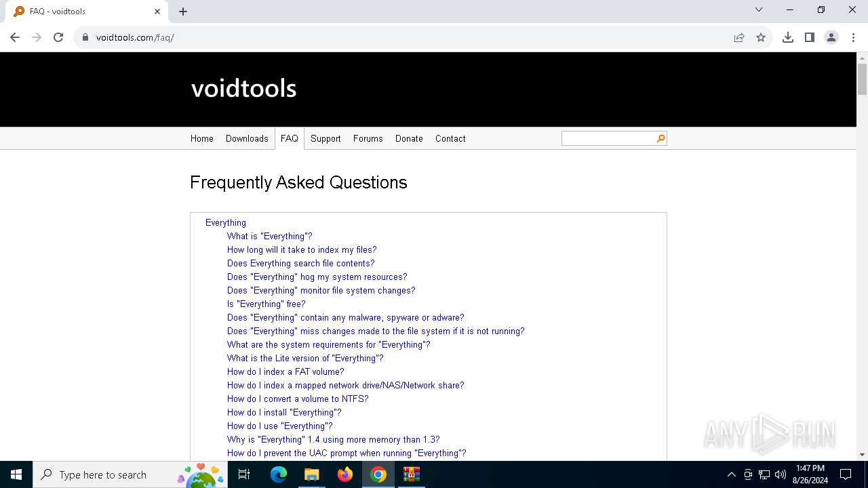
Task: Open 'How do I use "Everything"?' link
Action: [280, 426]
